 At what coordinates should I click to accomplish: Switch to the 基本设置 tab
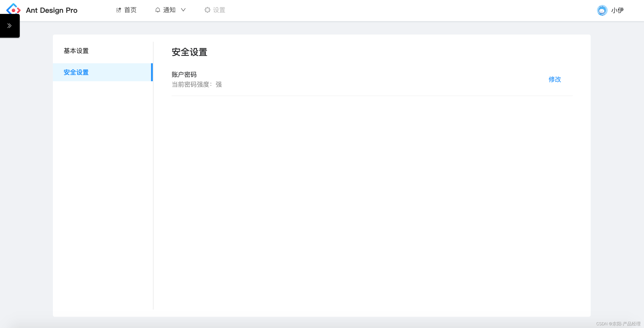pyautogui.click(x=76, y=51)
